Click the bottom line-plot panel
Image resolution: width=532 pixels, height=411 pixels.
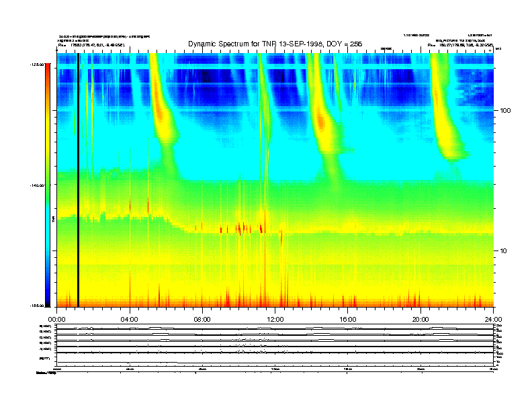pyautogui.click(x=275, y=345)
